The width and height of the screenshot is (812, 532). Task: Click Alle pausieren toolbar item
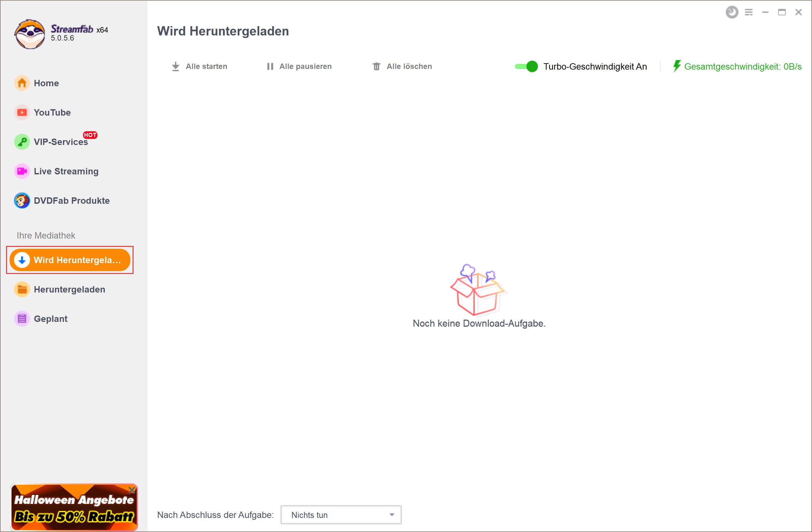pyautogui.click(x=299, y=66)
